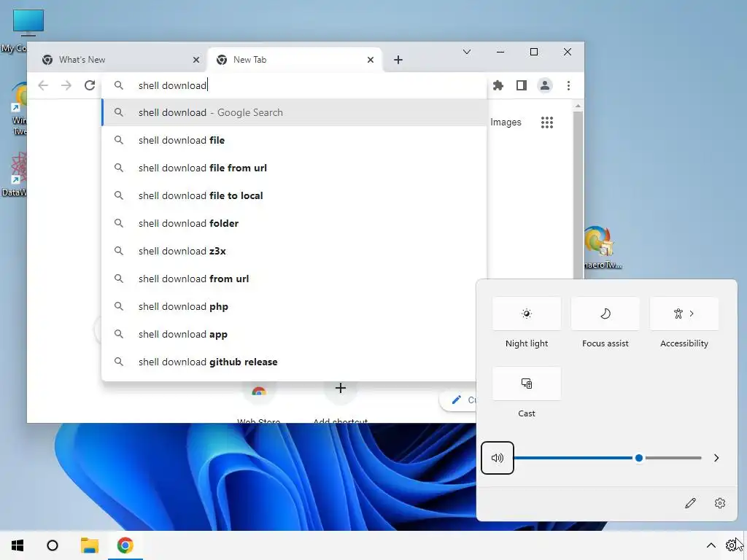Show hidden tray icons chevron
The width and height of the screenshot is (747, 560).
[x=711, y=545]
